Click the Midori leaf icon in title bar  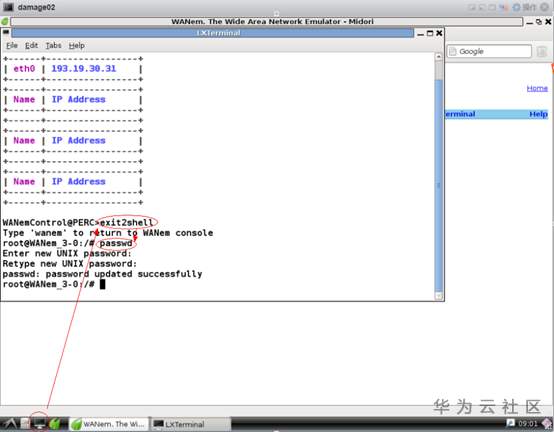click(5, 22)
